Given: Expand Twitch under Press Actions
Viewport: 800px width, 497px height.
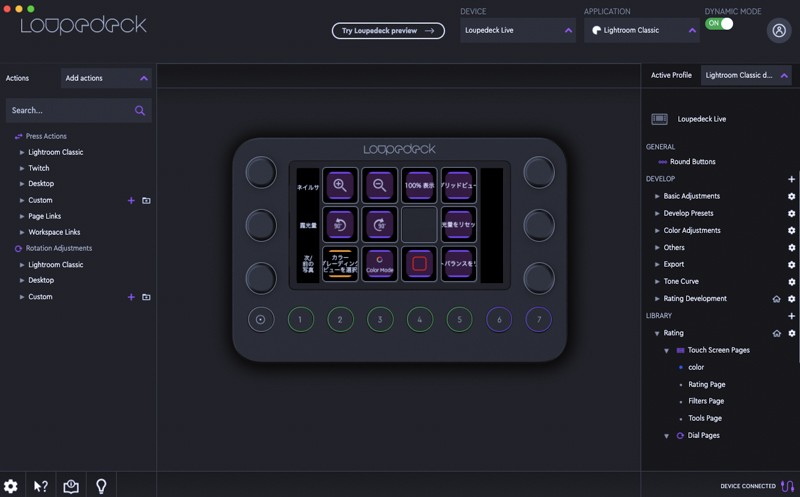Looking at the screenshot, I should 22,168.
